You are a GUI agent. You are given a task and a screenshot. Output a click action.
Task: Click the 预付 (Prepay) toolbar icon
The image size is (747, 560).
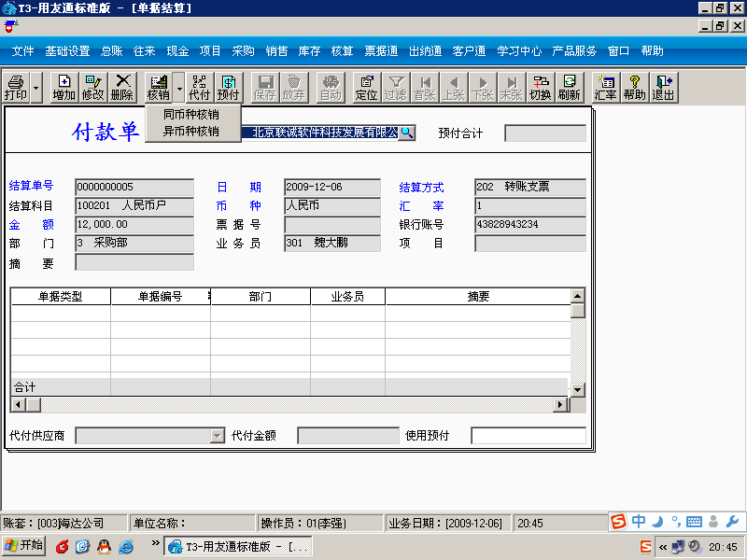click(228, 88)
